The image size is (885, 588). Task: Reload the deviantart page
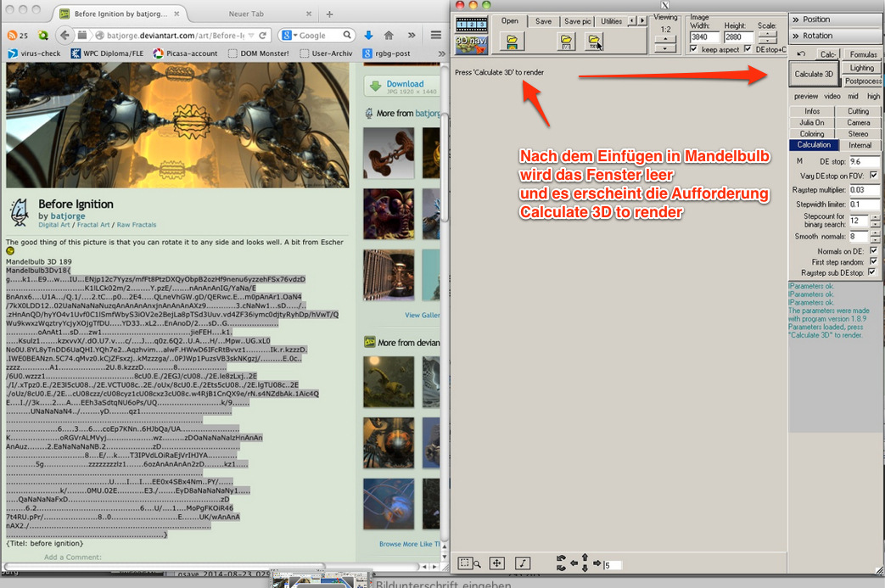click(262, 35)
